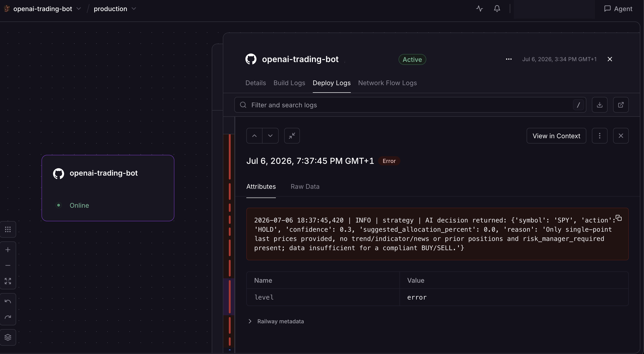Click the View in Context button
Screen dimensions: 644x354
pyautogui.click(x=556, y=136)
